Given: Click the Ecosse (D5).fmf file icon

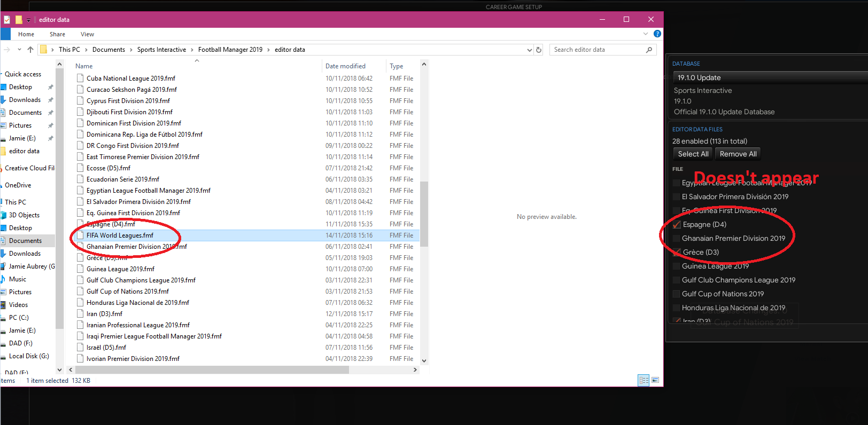Looking at the screenshot, I should pos(80,168).
